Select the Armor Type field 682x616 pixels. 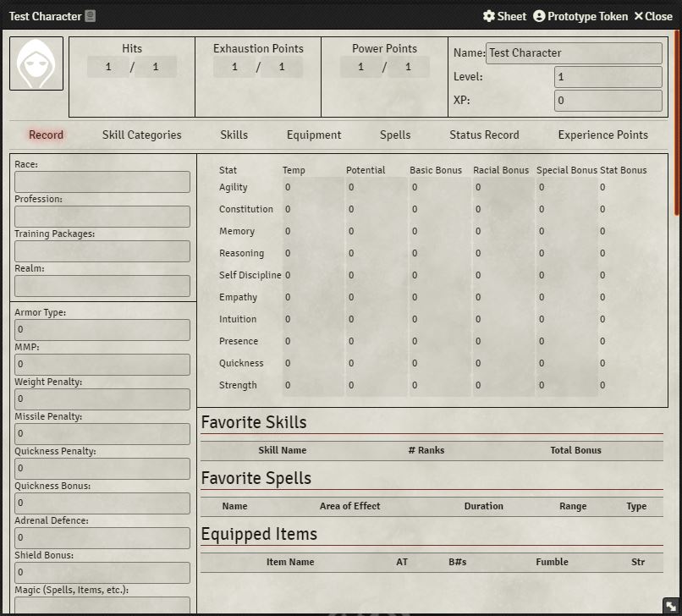102,329
